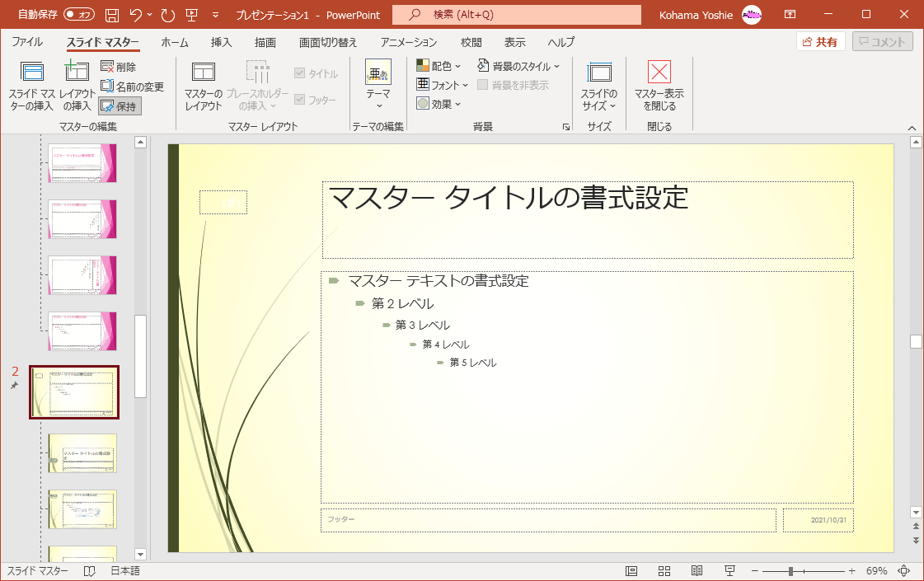This screenshot has height=581, width=924.
Task: Click the 69% zoom level
Action: (876, 571)
